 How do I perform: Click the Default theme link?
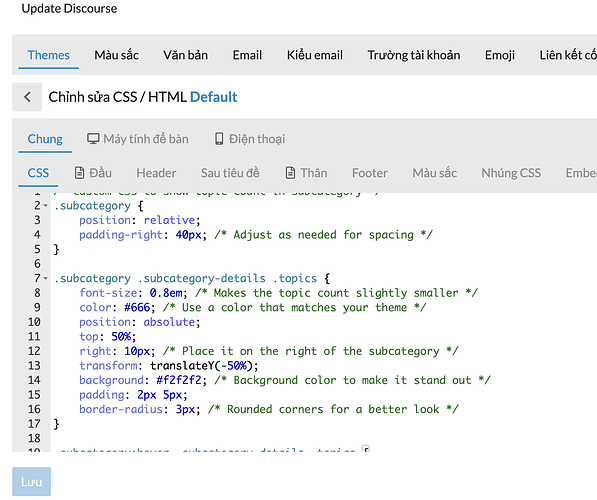(x=214, y=97)
